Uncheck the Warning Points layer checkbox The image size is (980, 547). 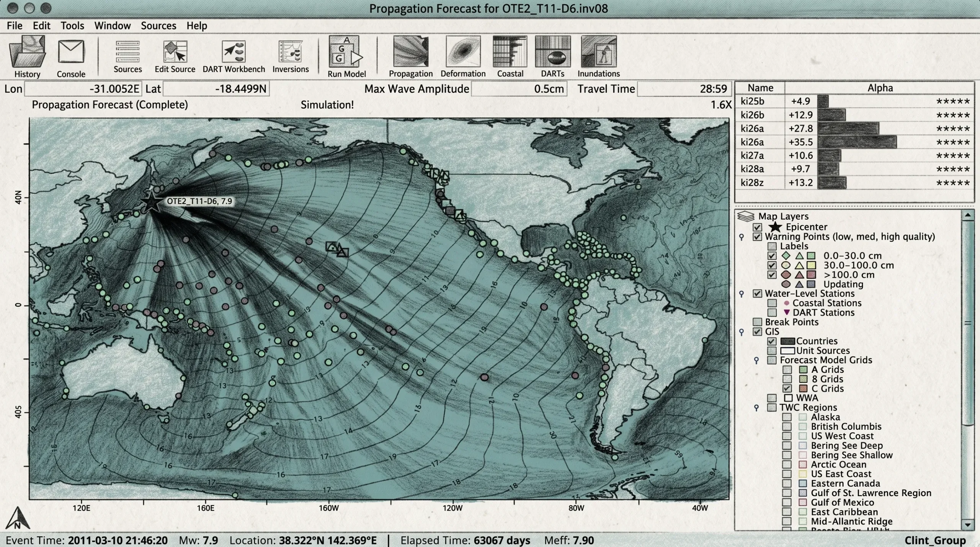(757, 237)
